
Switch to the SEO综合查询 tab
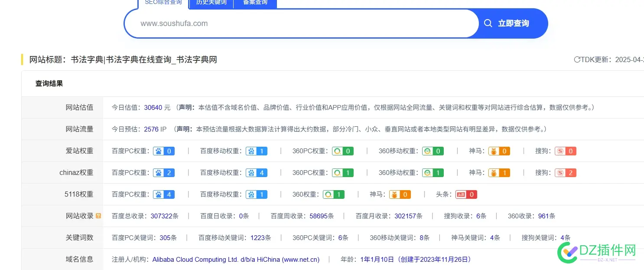coord(163,3)
